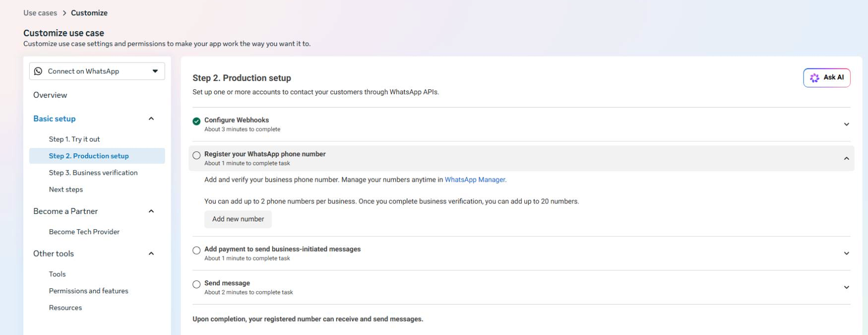Viewport: 868px width, 335px height.
Task: Collapse the Become a Partner section chevron
Action: (151, 211)
